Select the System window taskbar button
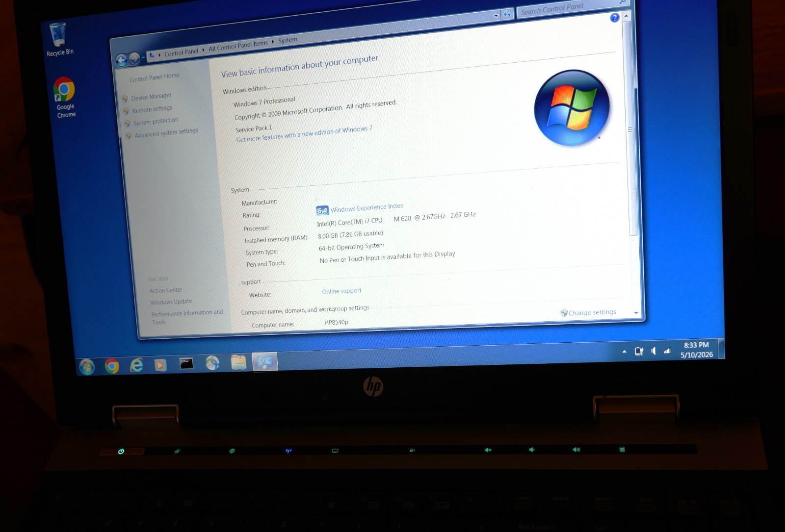 pos(265,361)
